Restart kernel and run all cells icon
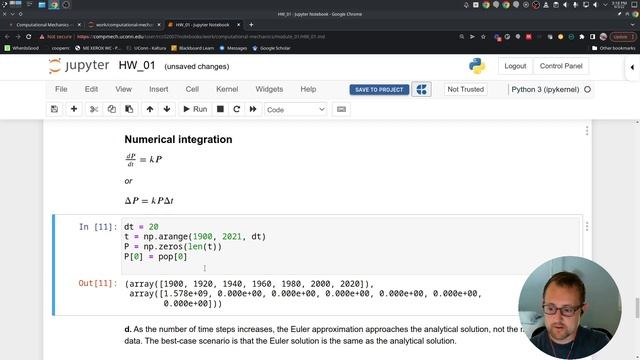The image size is (640, 360). coord(253,109)
